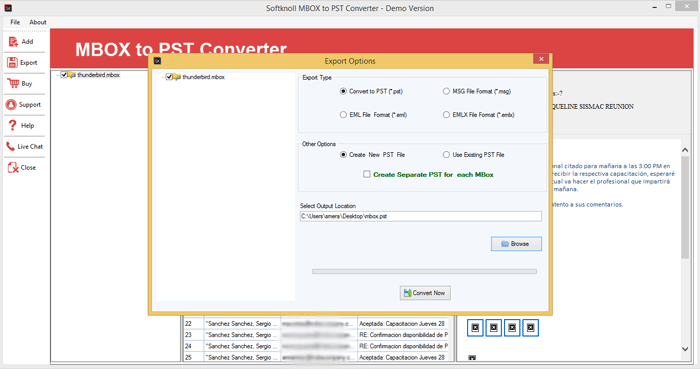Start Live Chat from sidebar
The image size is (700, 369).
click(24, 146)
